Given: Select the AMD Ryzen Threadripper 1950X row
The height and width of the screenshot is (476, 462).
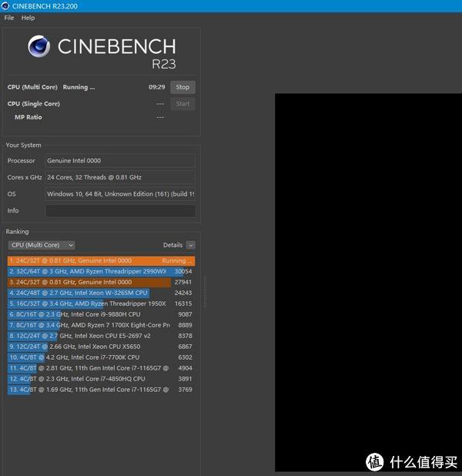Looking at the screenshot, I should [102, 303].
